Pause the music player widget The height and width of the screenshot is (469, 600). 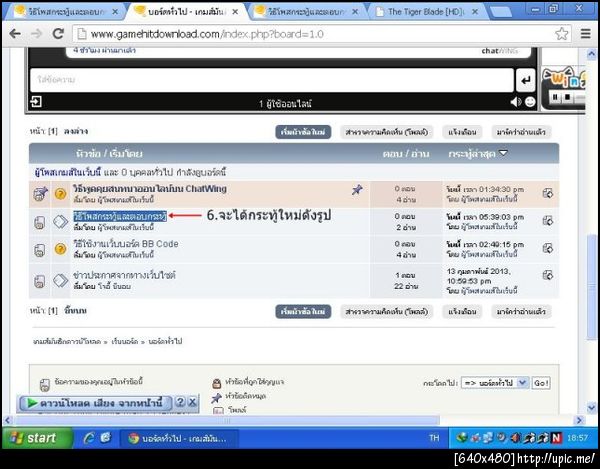coord(555,98)
